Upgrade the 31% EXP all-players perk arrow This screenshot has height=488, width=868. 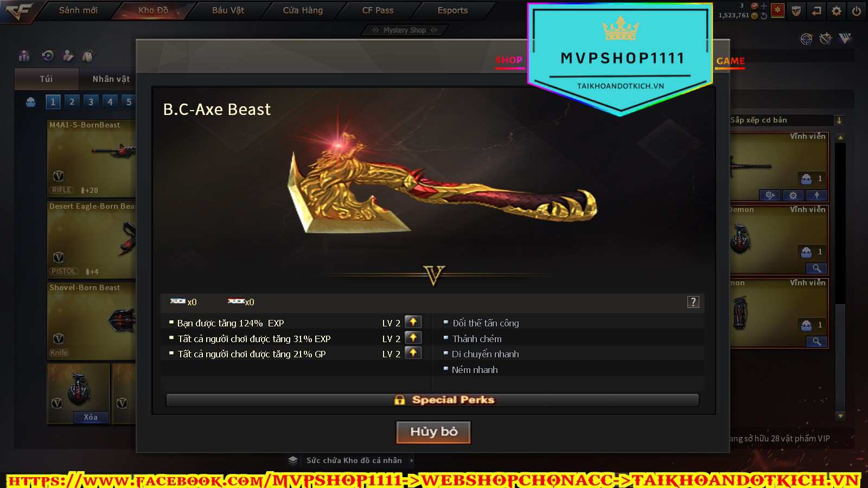(413, 338)
